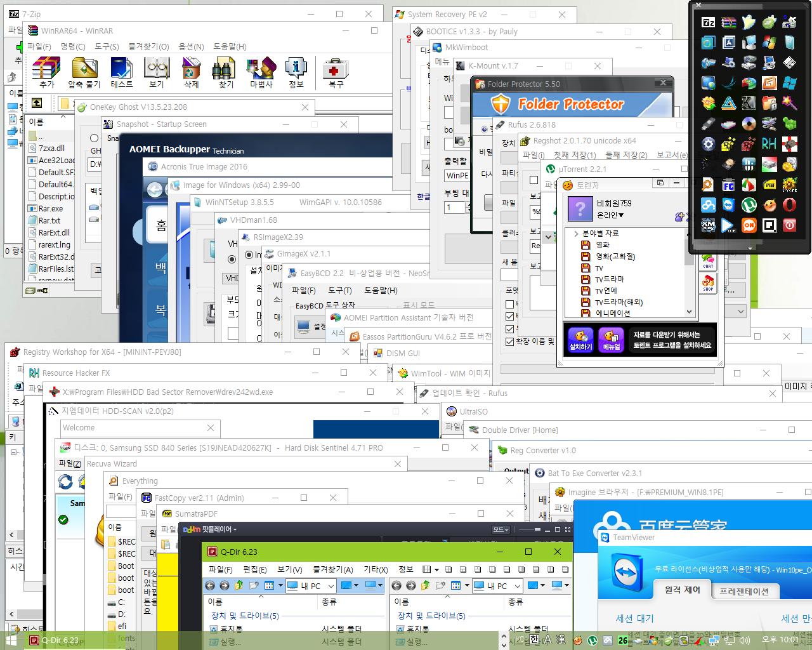Click Hard Disk Sentinel refresh icon
The image size is (812, 650).
click(65, 482)
